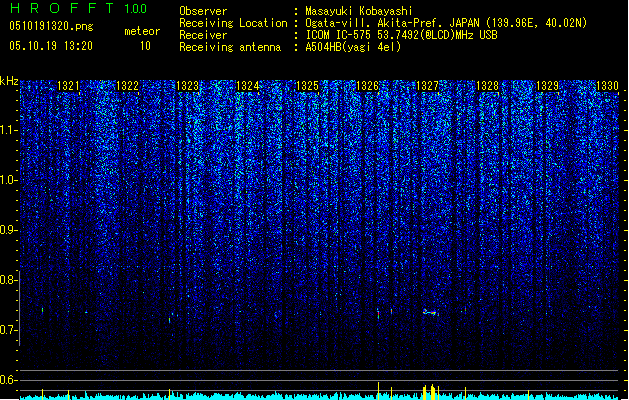
Task: Click the 1.1 kHz axis label
Action: (x=8, y=130)
